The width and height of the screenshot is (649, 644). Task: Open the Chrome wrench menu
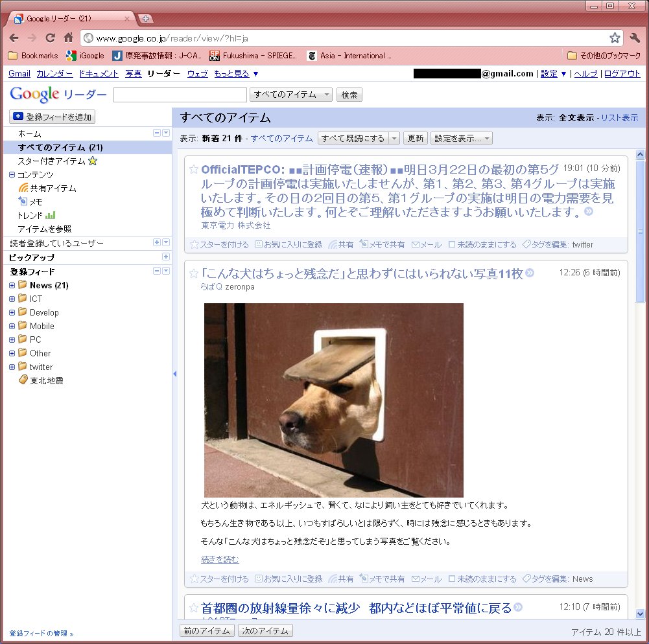(x=635, y=38)
